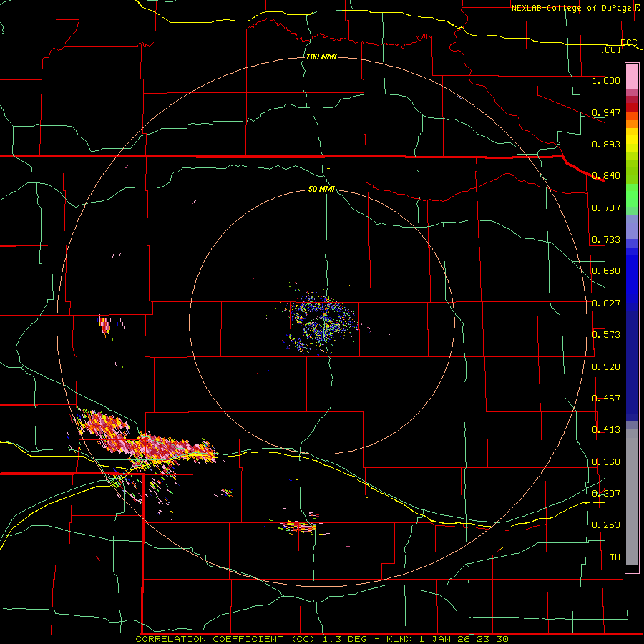
Task: Click the 0.467 scale value
Action: click(x=606, y=399)
